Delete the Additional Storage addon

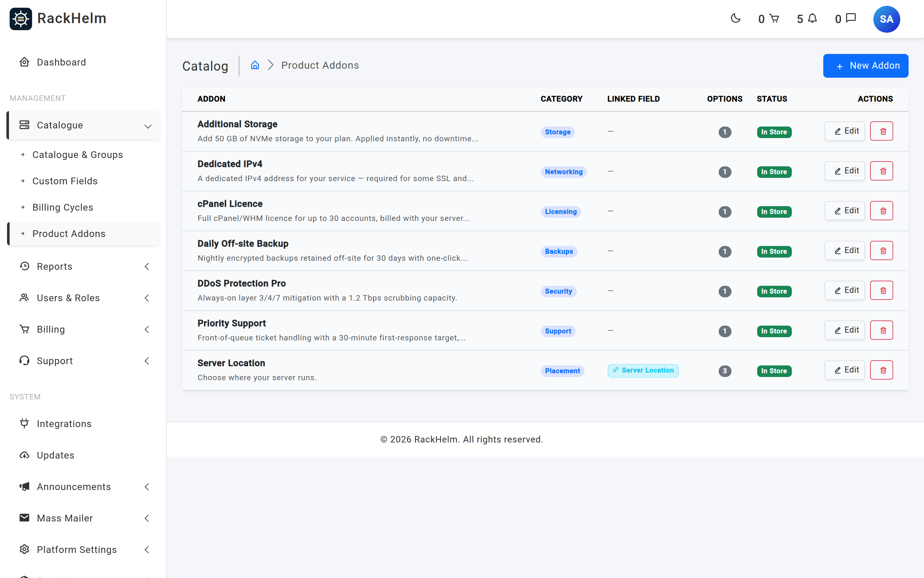881,131
